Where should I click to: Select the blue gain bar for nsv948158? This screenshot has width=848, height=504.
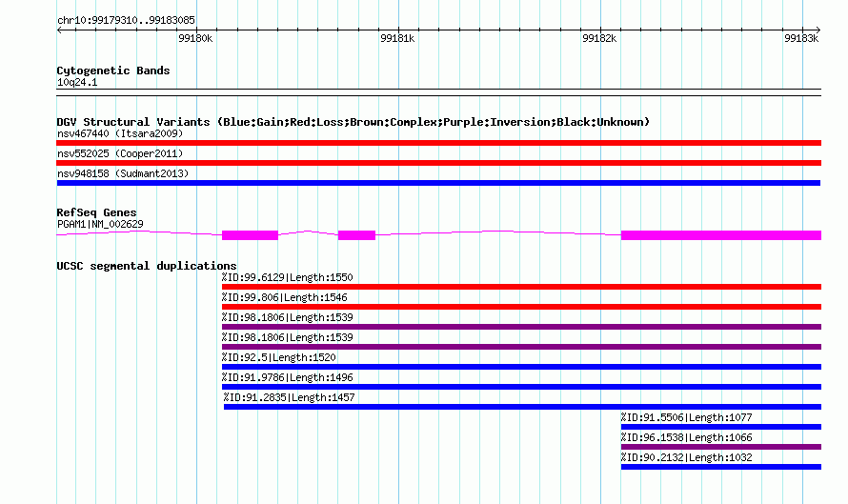coord(438,183)
